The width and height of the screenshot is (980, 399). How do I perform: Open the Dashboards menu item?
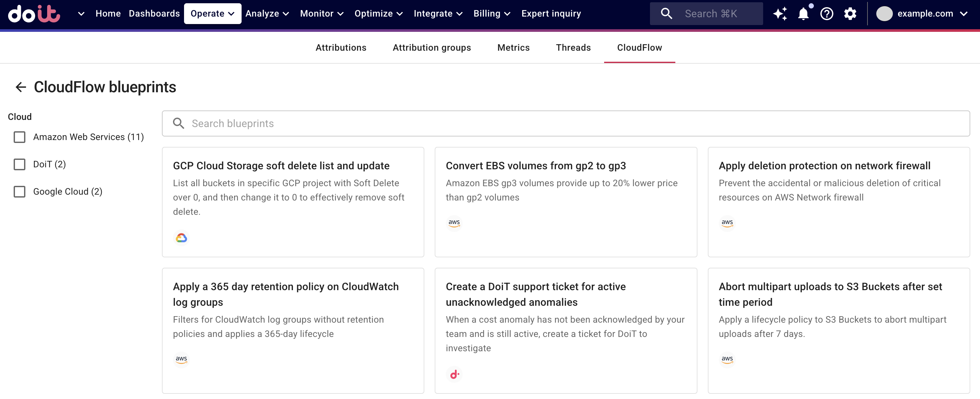(154, 14)
